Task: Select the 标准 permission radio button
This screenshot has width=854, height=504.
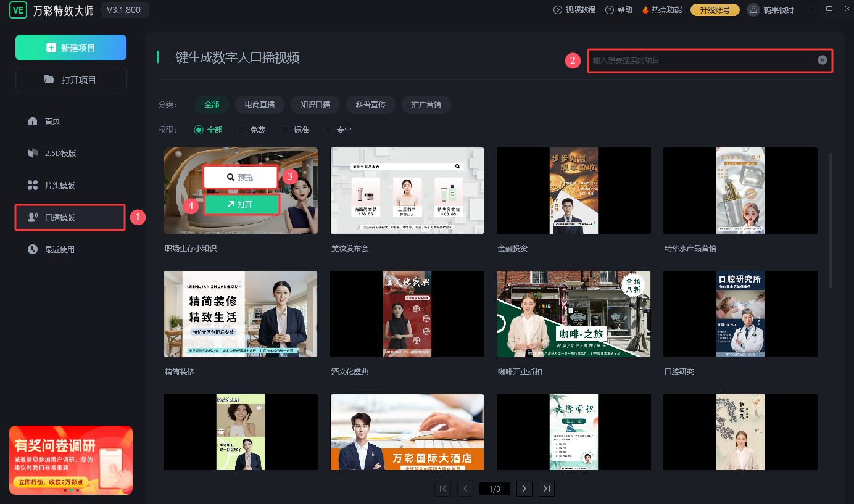Action: pos(285,130)
